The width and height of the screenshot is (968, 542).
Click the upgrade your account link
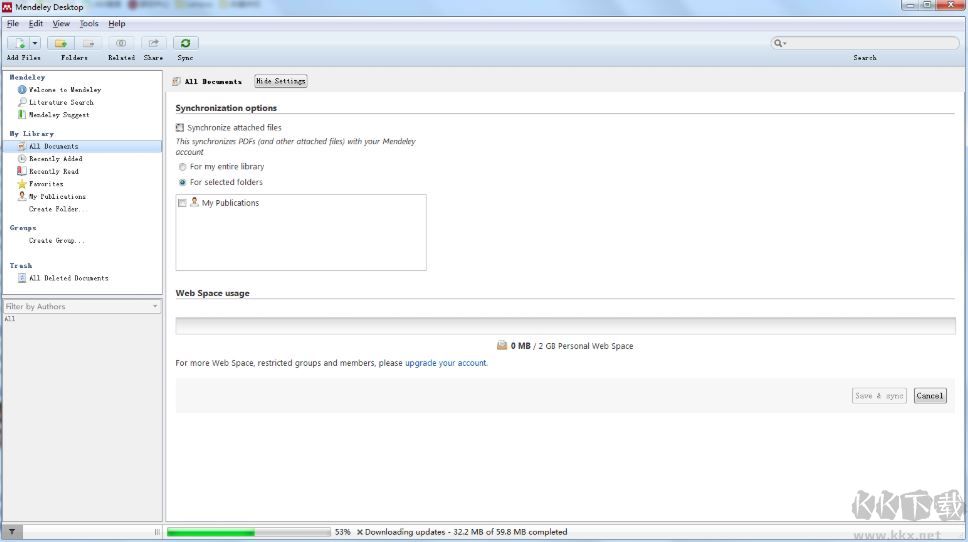[x=446, y=363]
